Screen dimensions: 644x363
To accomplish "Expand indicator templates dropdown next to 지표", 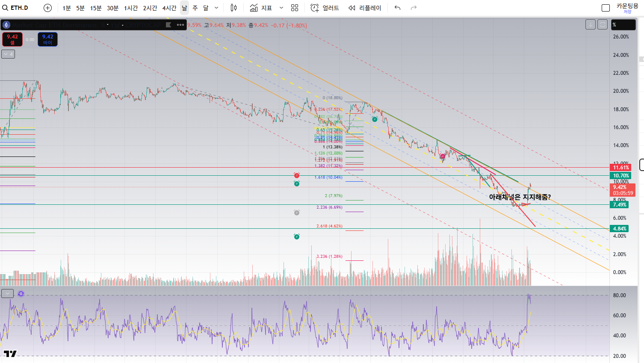I will 281,8.
